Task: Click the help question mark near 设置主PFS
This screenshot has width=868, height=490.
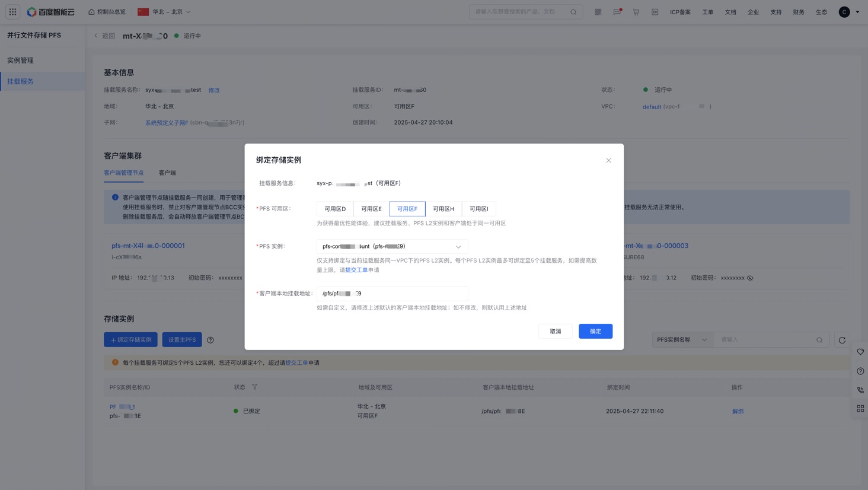Action: (210, 340)
